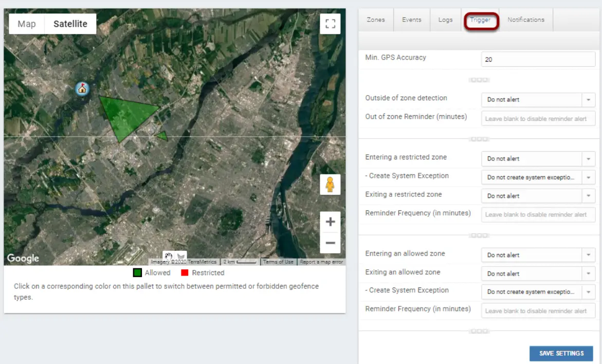Click the Google logo on the map
This screenshot has width=602, height=364.
(23, 258)
